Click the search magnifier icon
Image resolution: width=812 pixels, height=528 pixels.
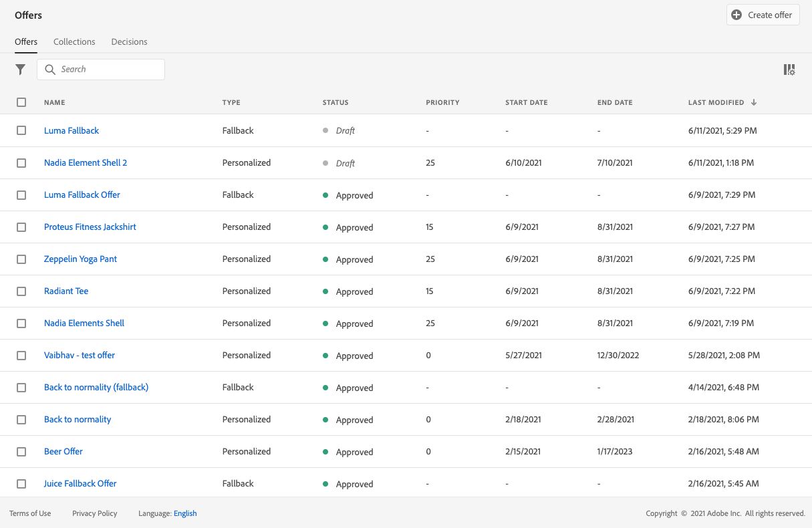[x=50, y=70]
